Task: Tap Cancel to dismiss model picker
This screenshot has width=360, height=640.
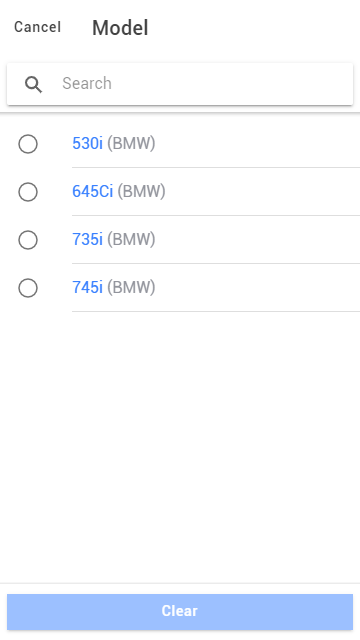Action: click(38, 27)
